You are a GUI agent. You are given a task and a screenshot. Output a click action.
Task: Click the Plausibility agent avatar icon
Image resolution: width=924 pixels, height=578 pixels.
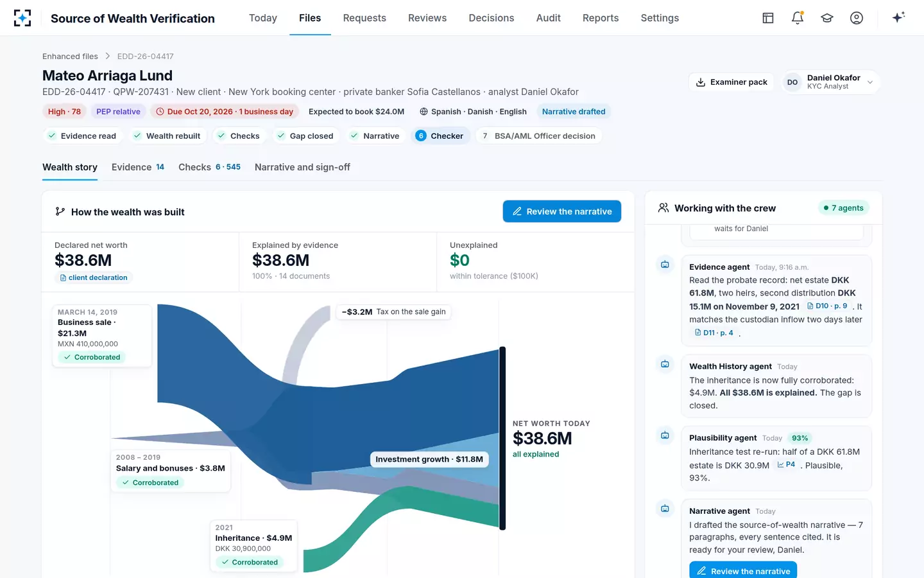coord(665,435)
